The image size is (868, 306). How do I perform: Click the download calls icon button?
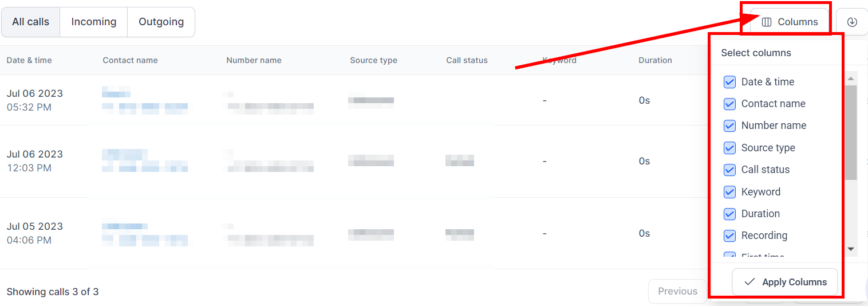[x=852, y=22]
